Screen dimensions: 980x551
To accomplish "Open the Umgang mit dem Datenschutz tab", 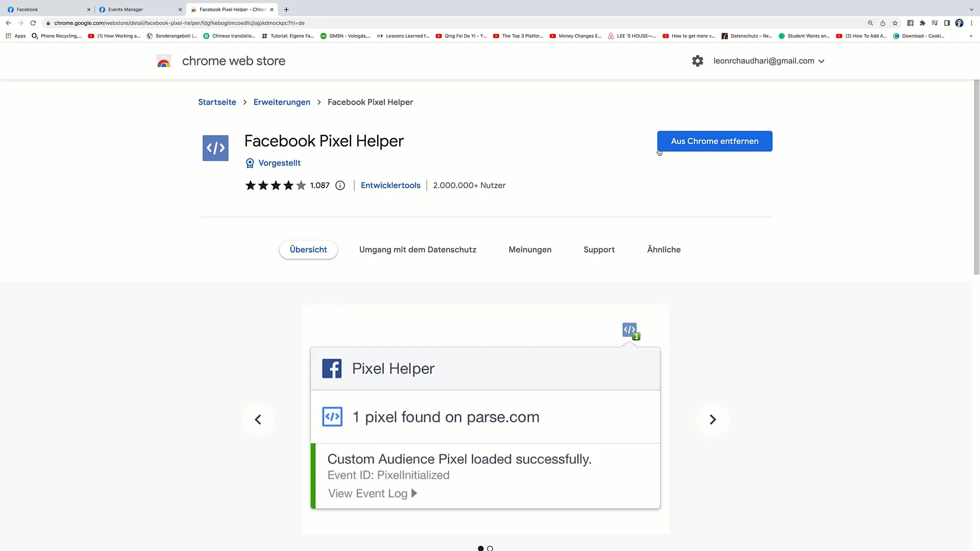I will pos(418,249).
